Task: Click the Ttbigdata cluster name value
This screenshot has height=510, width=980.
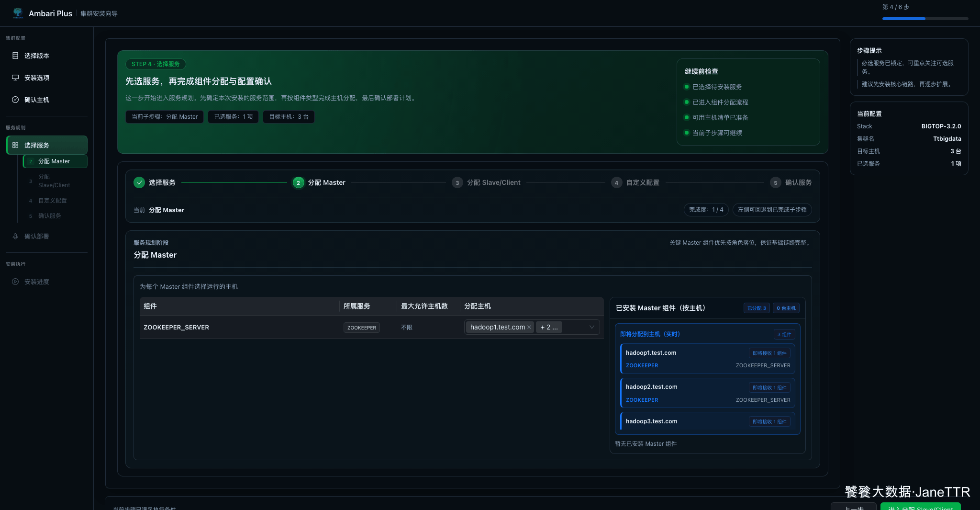Action: [x=947, y=139]
